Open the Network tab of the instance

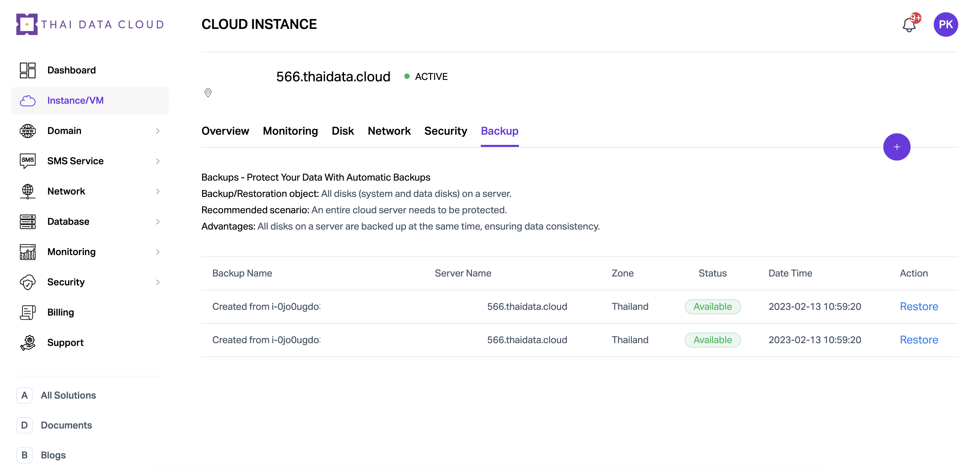389,131
